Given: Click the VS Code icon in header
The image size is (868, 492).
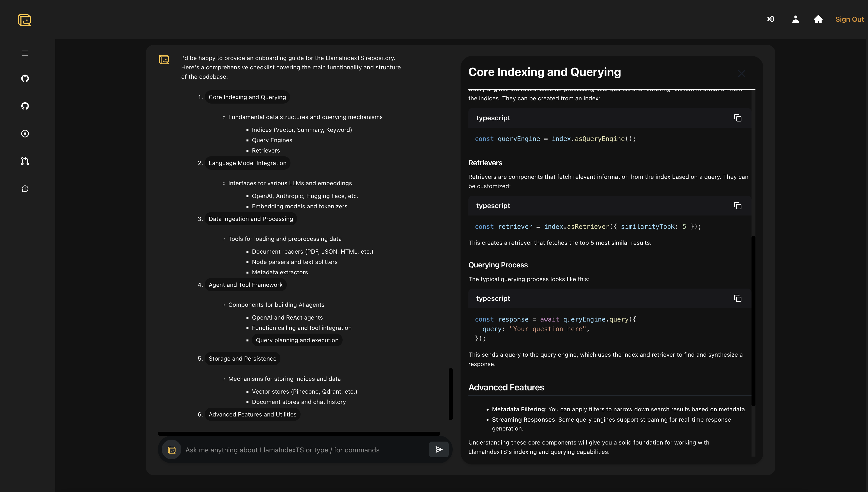Looking at the screenshot, I should (x=770, y=19).
